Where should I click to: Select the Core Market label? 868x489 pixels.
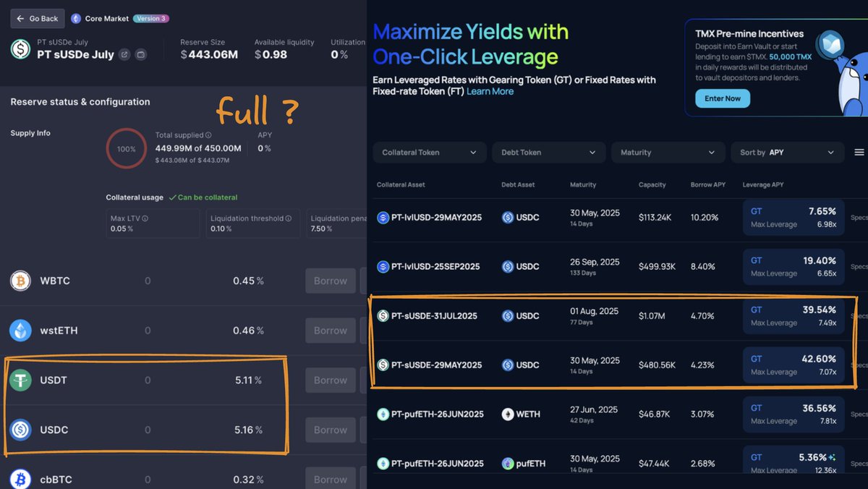point(106,19)
